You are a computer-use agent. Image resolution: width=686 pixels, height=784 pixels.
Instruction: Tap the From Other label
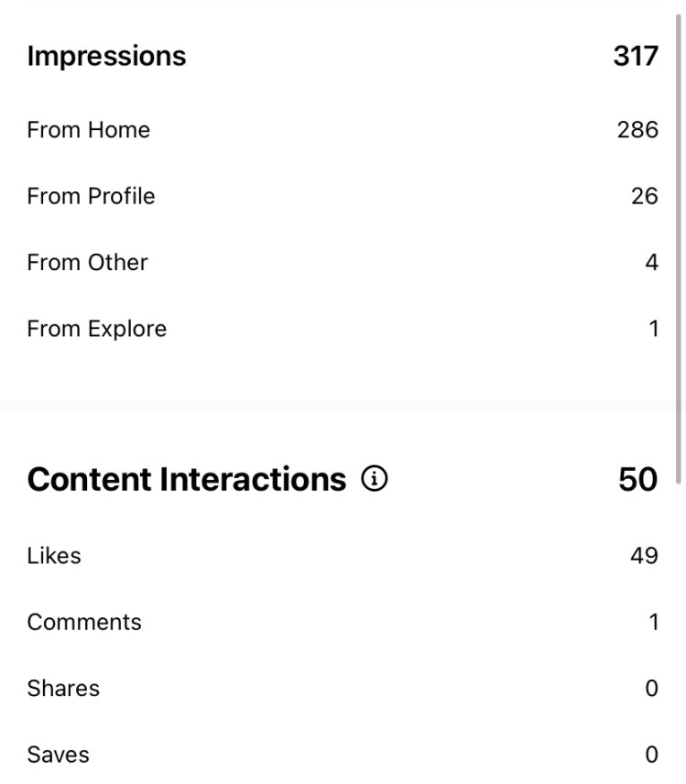[87, 263]
